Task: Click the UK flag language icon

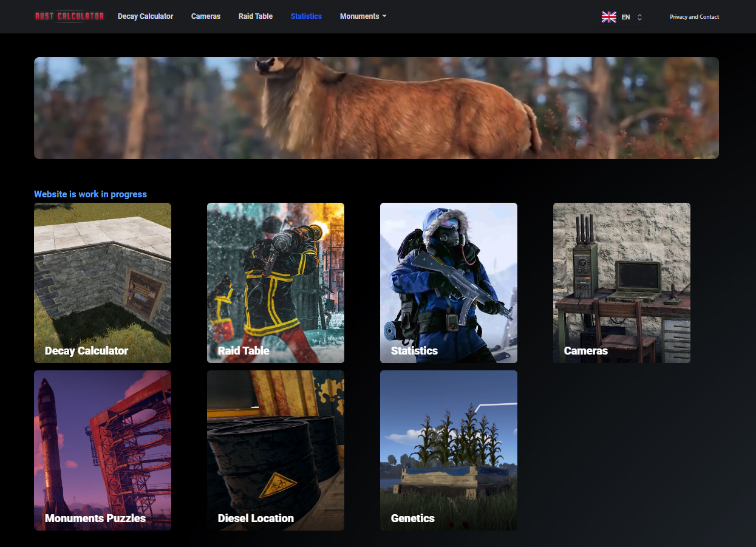Action: pyautogui.click(x=609, y=17)
